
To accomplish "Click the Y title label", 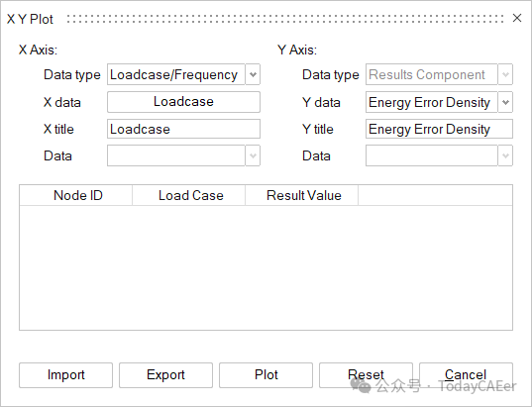I will tap(318, 129).
